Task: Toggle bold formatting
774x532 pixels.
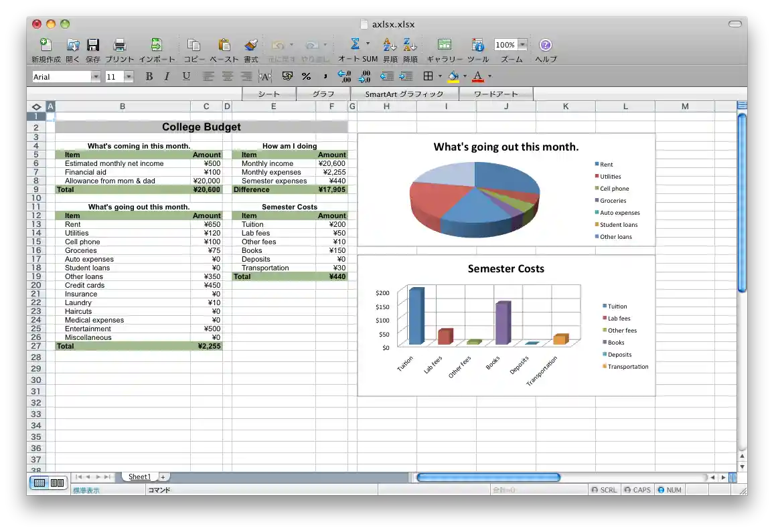Action: point(149,76)
